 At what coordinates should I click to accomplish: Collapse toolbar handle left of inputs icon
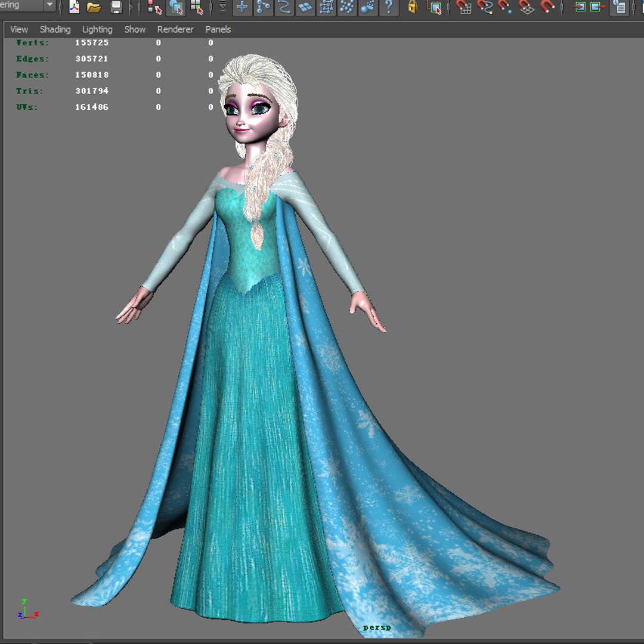point(563,7)
